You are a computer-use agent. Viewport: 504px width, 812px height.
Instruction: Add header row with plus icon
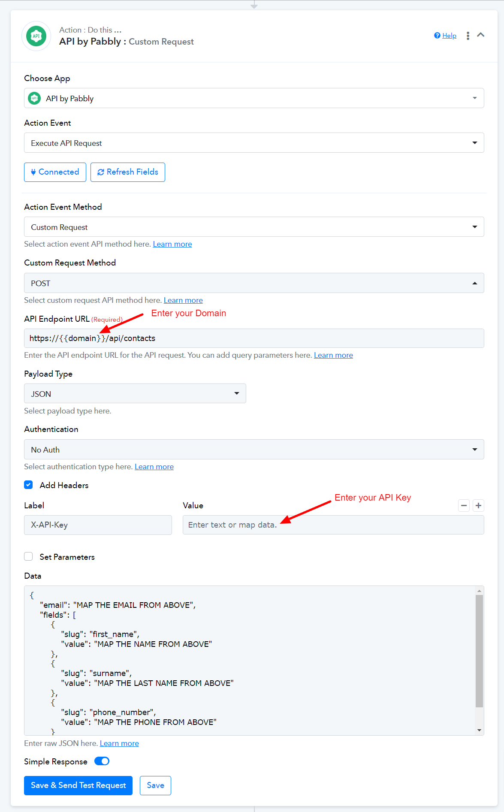(x=478, y=506)
